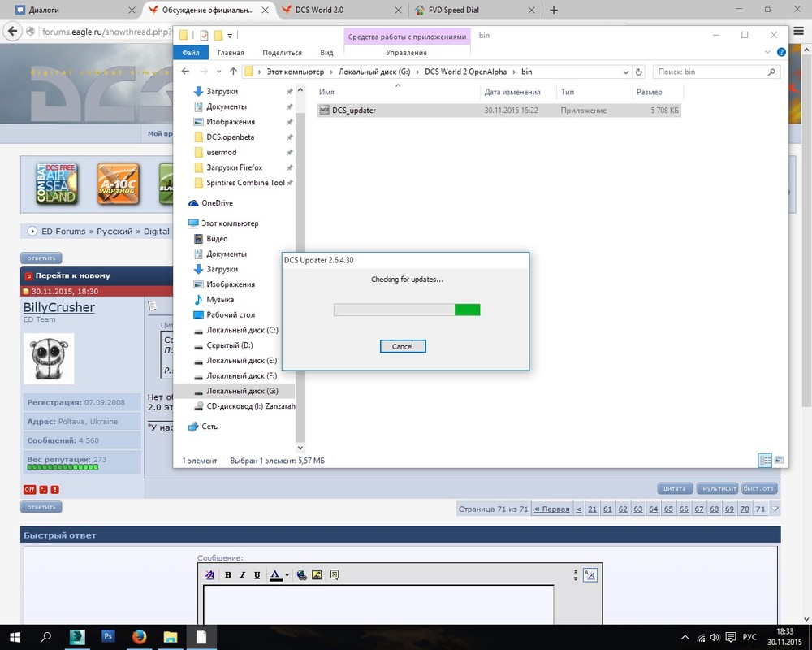Switch to FVD Speed Dial tab
This screenshot has width=812, height=650.
[x=475, y=10]
